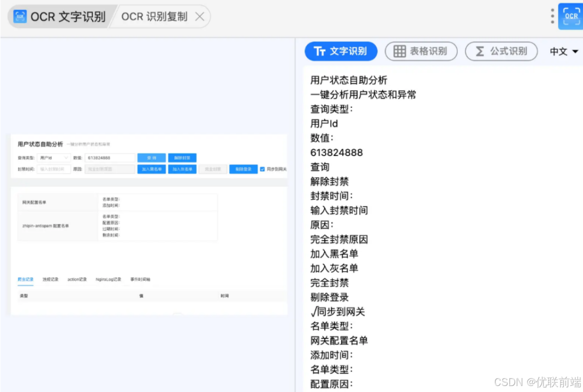Screen dimensions: 583x392
Task: Select the result line 输入封禁时间
Action: 339,210
